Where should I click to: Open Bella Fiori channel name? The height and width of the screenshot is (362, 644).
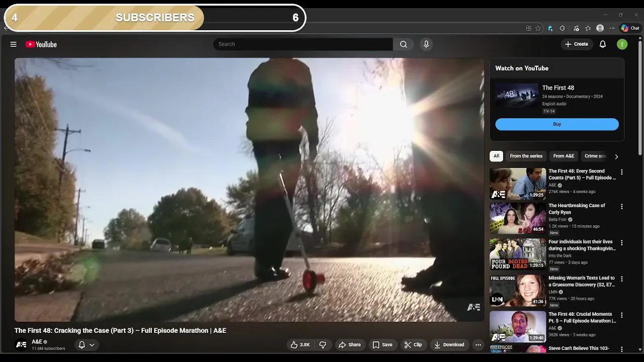pos(557,220)
